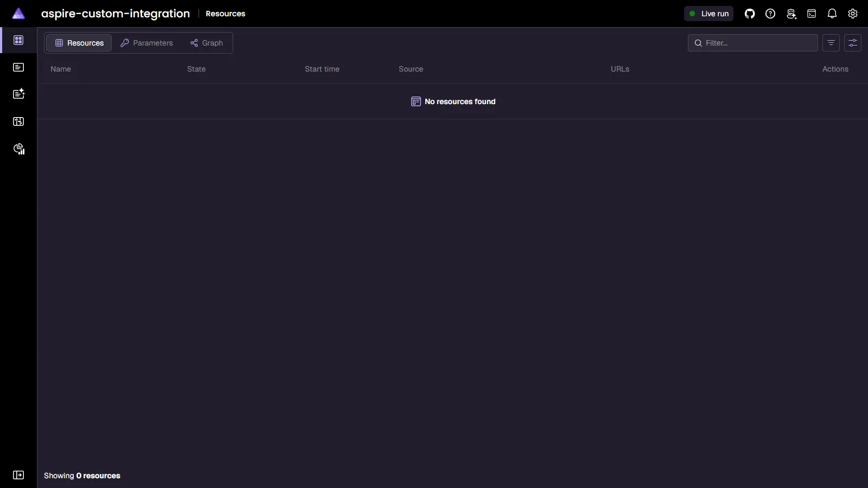
Task: Click the URLs column header
Action: [620, 69]
